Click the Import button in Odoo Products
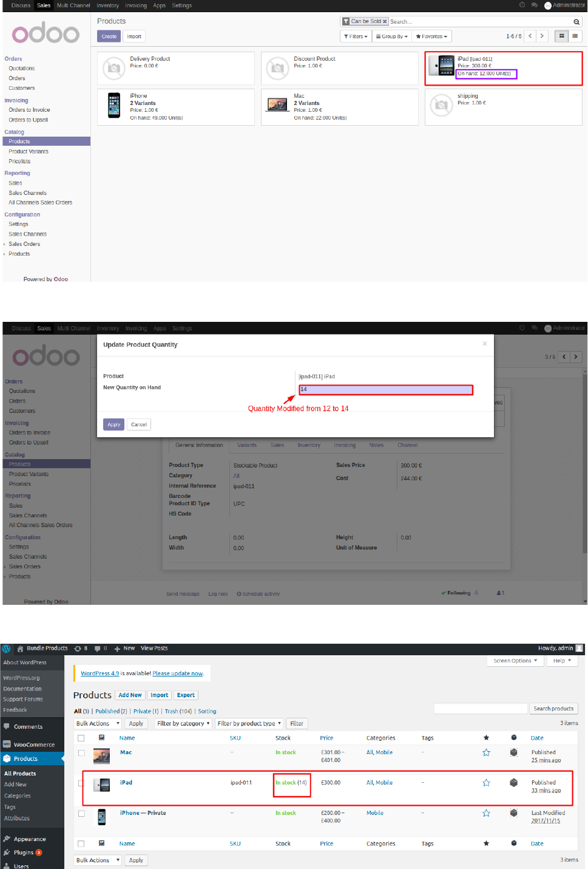This screenshot has height=869, width=588. pyautogui.click(x=134, y=36)
